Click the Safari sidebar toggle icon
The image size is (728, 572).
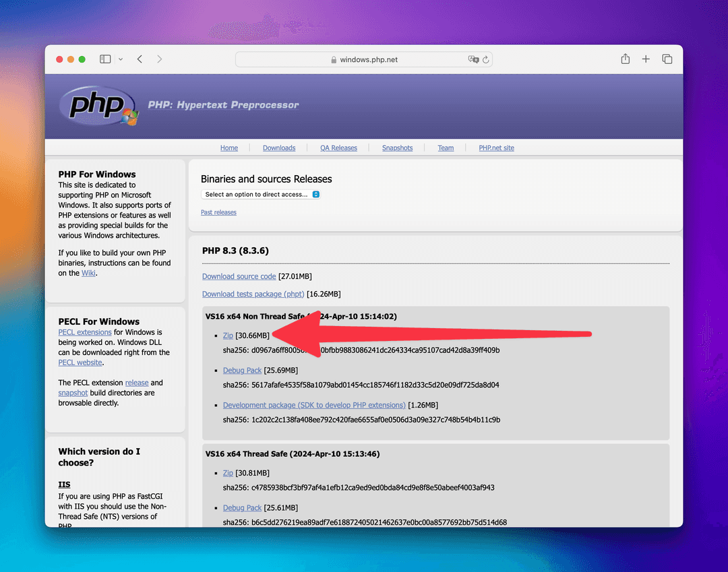click(105, 59)
